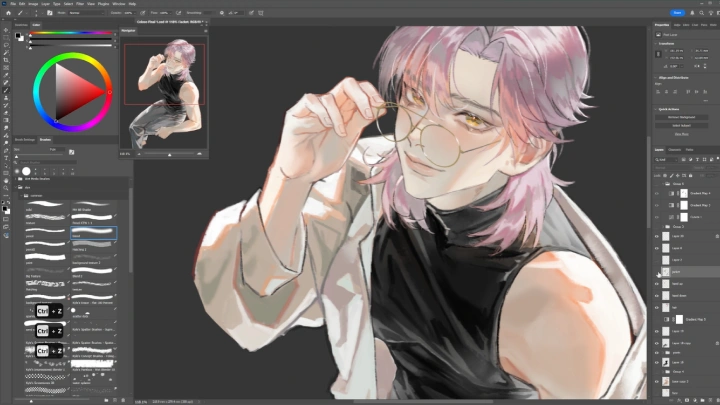Viewport: 720px width, 405px height.
Task: Toggle pressure for size icon
Action: point(251,13)
